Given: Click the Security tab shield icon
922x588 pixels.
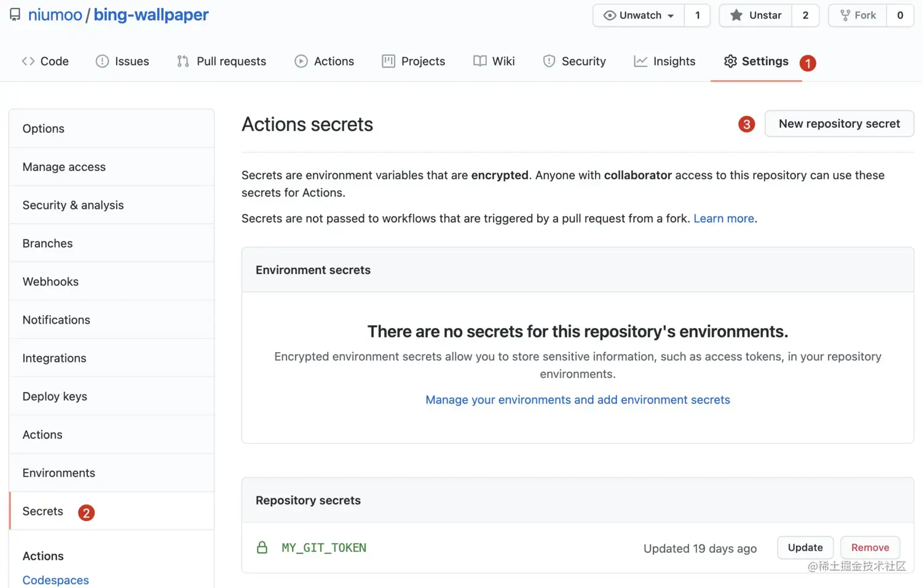Looking at the screenshot, I should click(549, 61).
